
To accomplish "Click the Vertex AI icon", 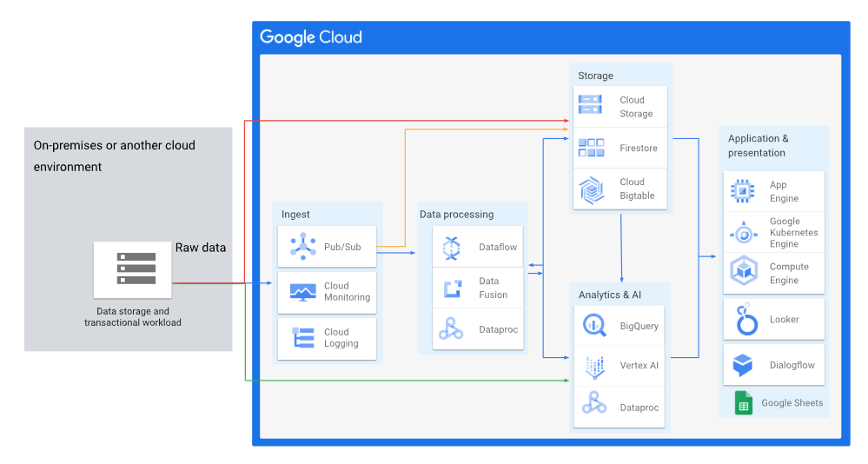I will pyautogui.click(x=595, y=366).
